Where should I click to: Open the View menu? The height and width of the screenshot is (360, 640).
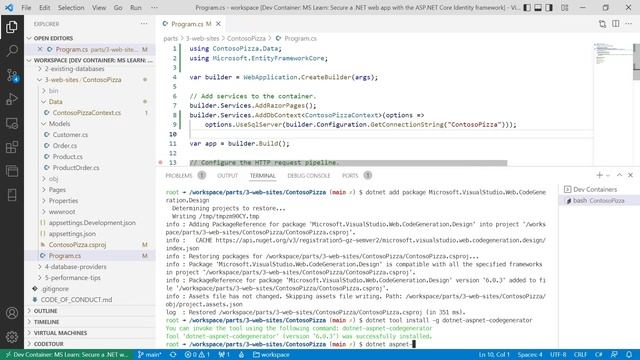click(x=99, y=8)
